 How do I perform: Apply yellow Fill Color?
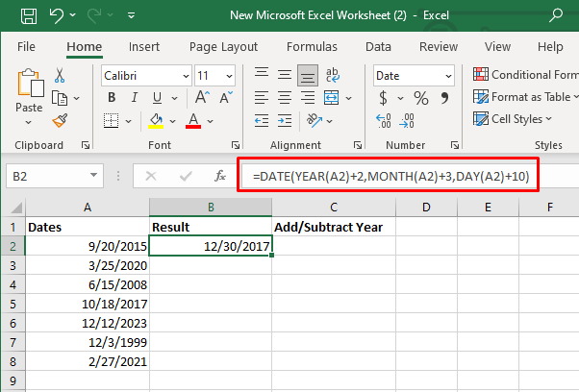(x=156, y=121)
